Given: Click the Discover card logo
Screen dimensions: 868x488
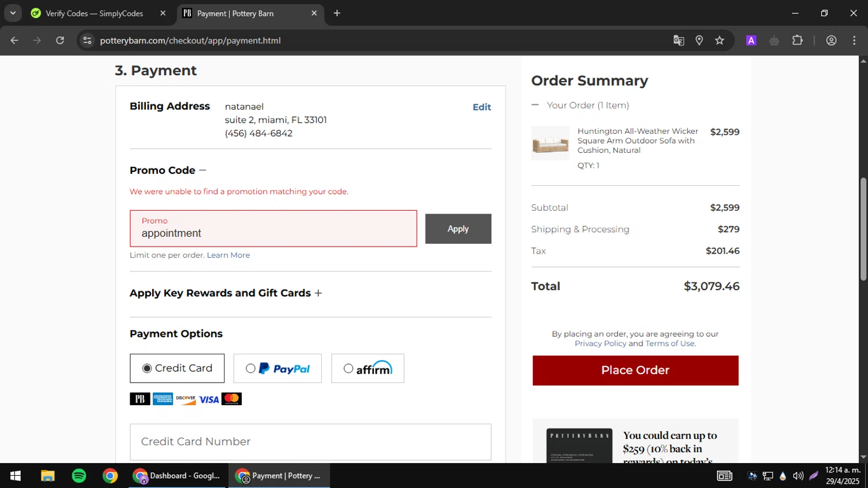Looking at the screenshot, I should (x=186, y=399).
